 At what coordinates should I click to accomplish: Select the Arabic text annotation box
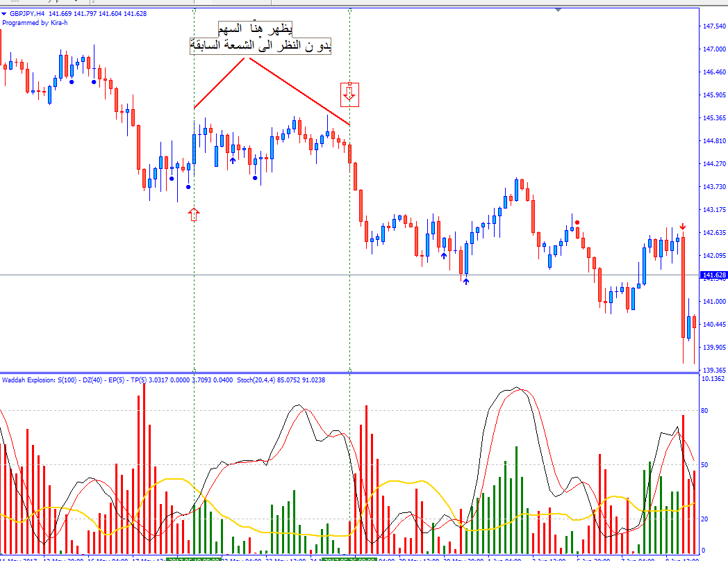[260, 38]
